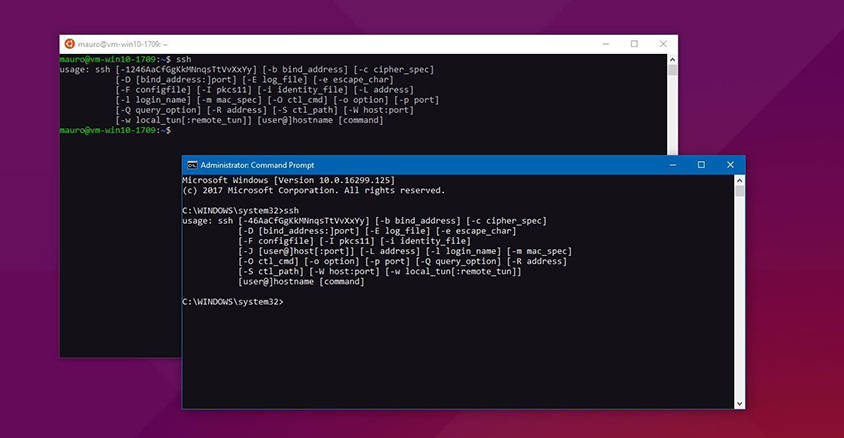Click the Ubuntu logo icon in the bash window title bar
Viewport: 844px width, 438px height.
(x=69, y=44)
